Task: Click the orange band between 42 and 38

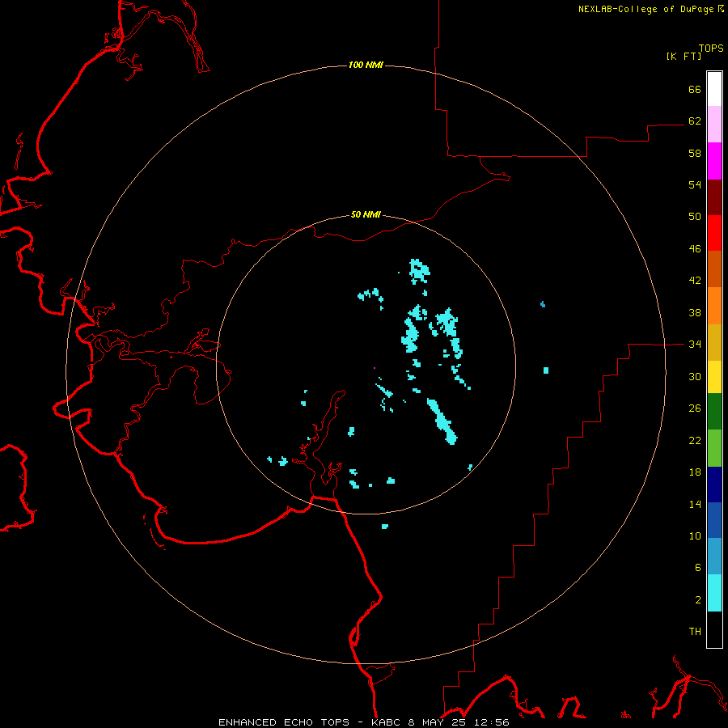Action: 714,306
